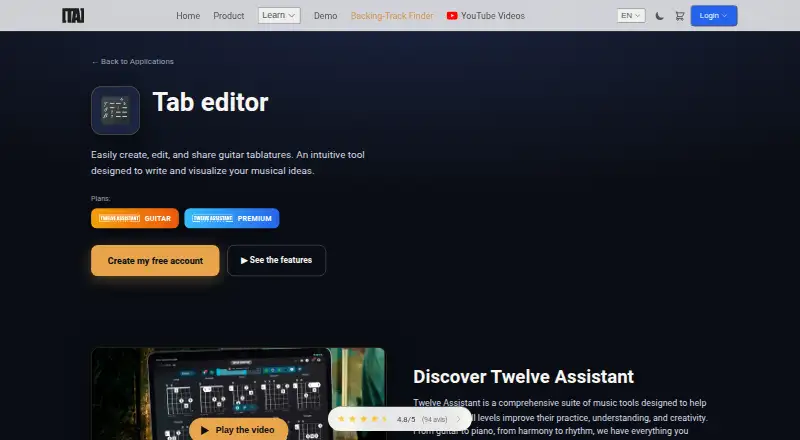Click the TA logo in header

73,16
